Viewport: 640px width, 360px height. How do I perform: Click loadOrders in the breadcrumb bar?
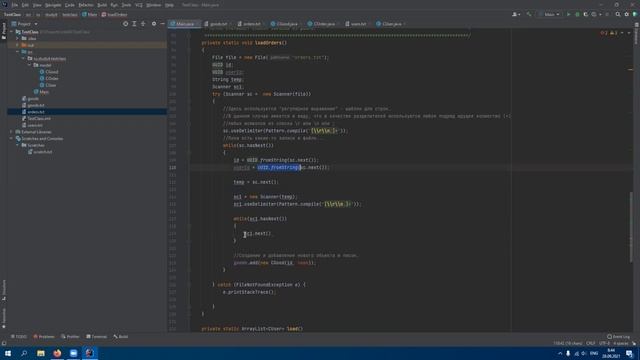[x=115, y=15]
